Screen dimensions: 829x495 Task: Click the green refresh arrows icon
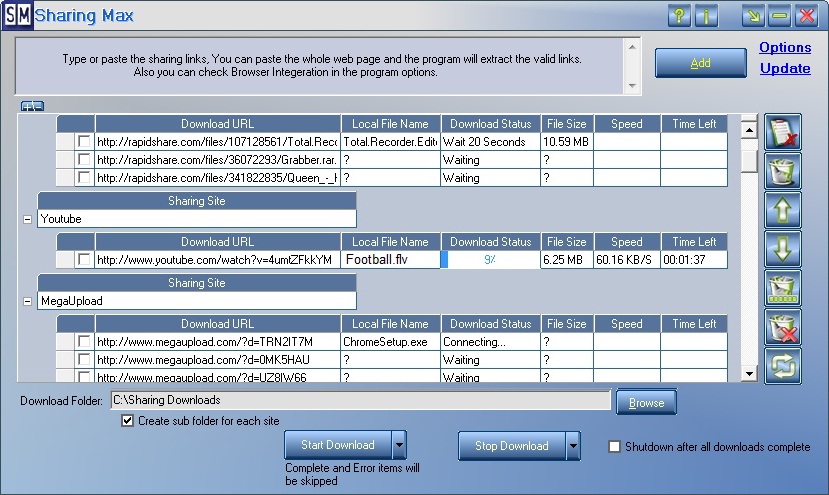(783, 366)
